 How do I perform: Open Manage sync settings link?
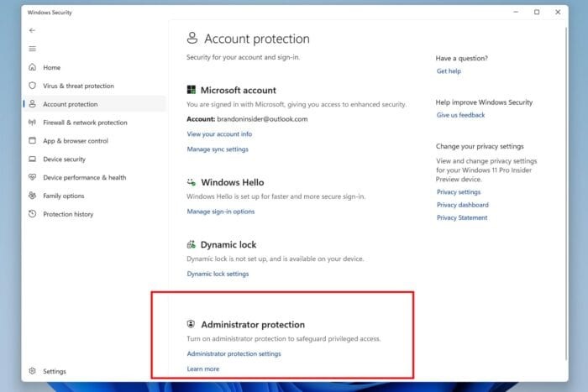[218, 149]
